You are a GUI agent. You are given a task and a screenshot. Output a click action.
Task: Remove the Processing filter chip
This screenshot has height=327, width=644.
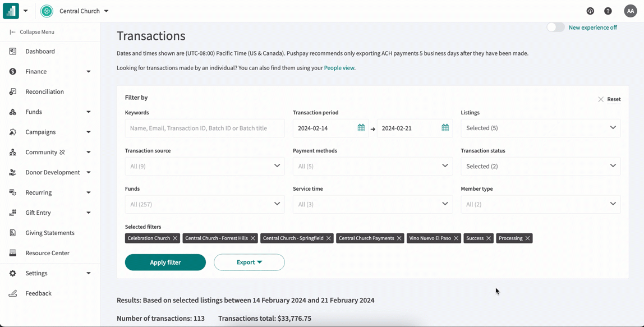(528, 238)
